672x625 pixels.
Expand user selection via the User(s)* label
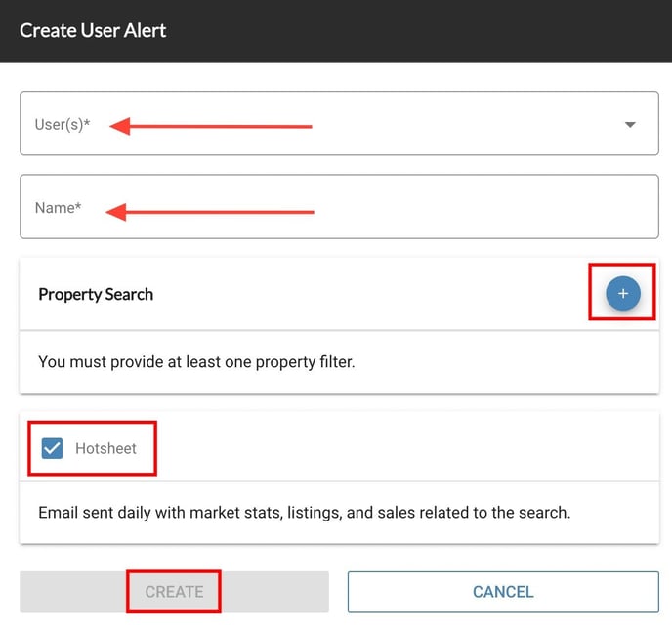click(x=63, y=125)
